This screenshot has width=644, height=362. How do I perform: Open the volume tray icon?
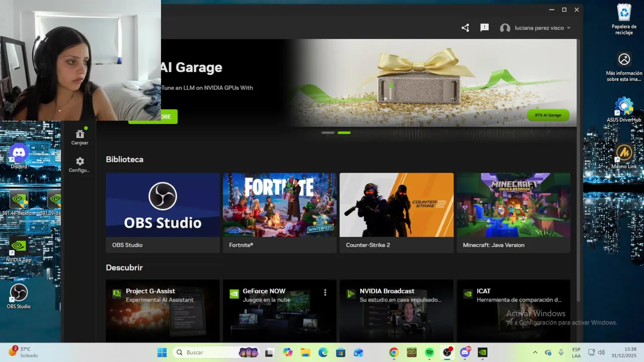point(601,352)
